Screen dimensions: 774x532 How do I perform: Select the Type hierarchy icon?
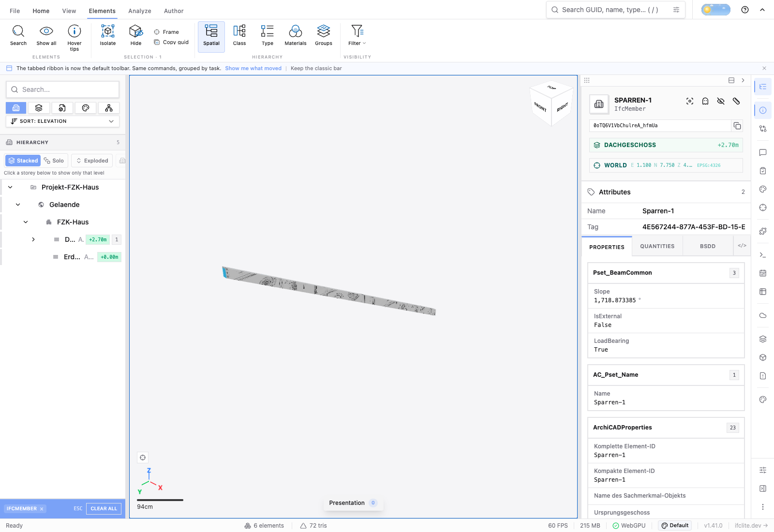(x=268, y=31)
